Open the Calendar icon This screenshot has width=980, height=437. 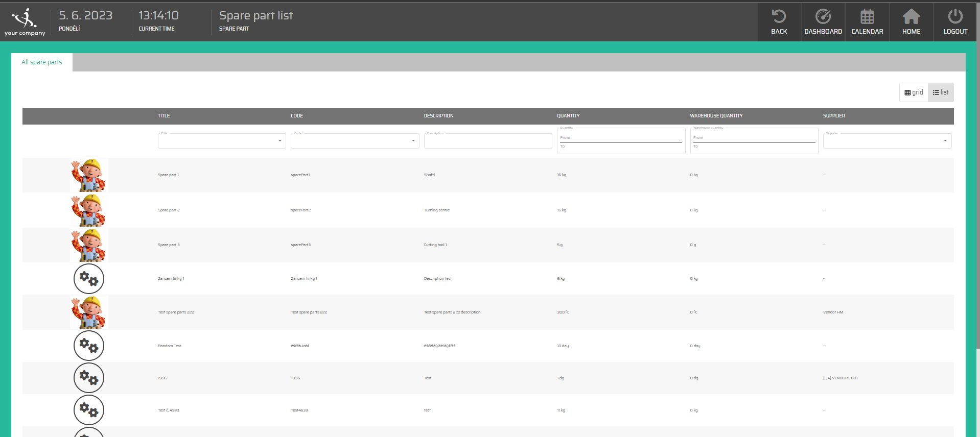tap(867, 17)
